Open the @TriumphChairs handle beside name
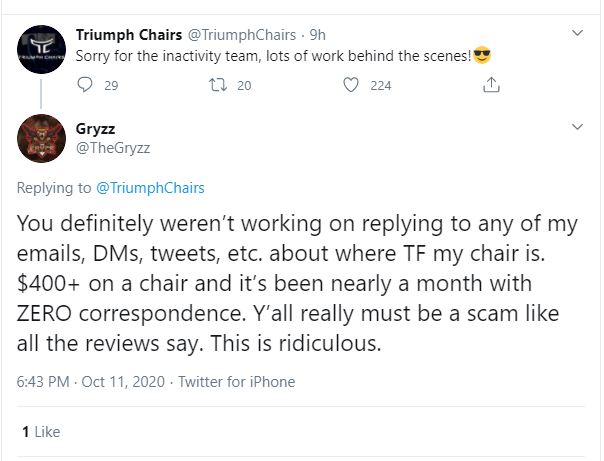 point(242,35)
